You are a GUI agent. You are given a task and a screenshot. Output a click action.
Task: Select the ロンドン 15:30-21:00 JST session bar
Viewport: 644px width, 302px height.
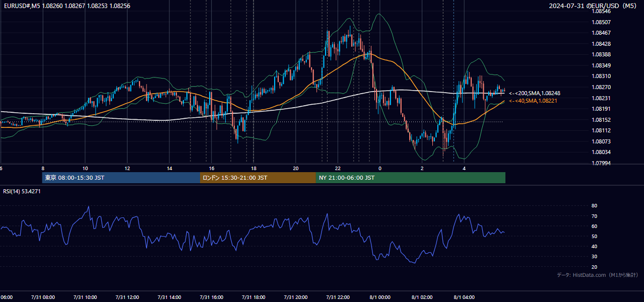click(x=258, y=178)
